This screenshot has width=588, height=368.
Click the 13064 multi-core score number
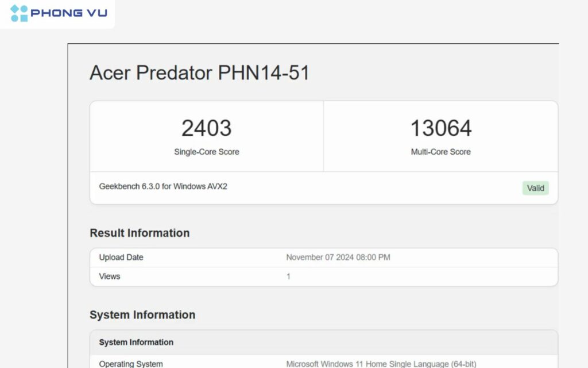tap(440, 128)
